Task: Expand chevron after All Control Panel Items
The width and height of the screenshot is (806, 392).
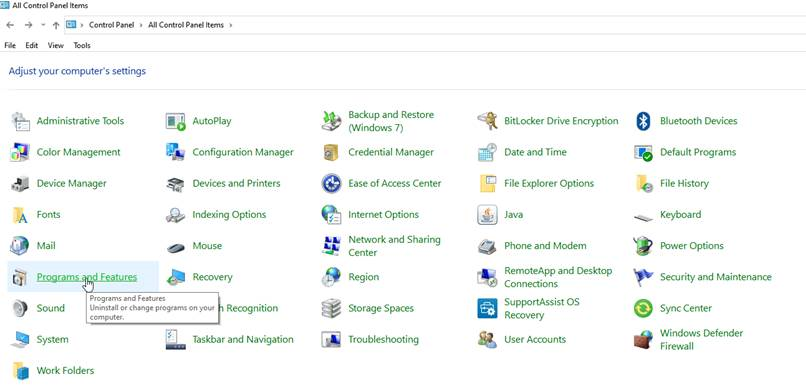Action: click(x=231, y=25)
